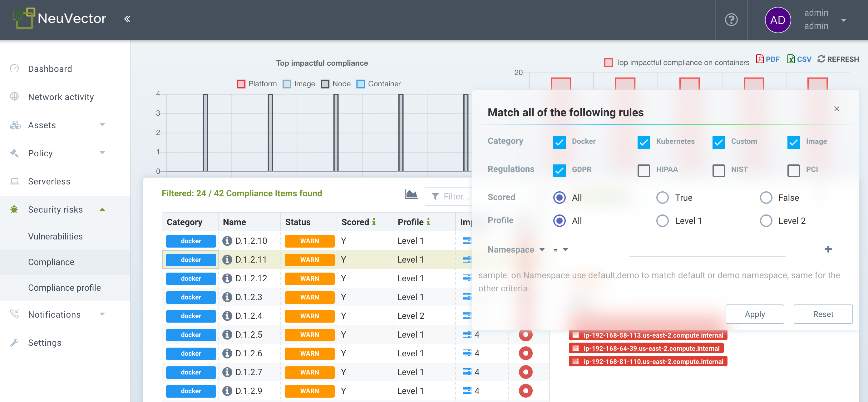868x402 pixels.
Task: Open the Compliance profile page
Action: (64, 288)
